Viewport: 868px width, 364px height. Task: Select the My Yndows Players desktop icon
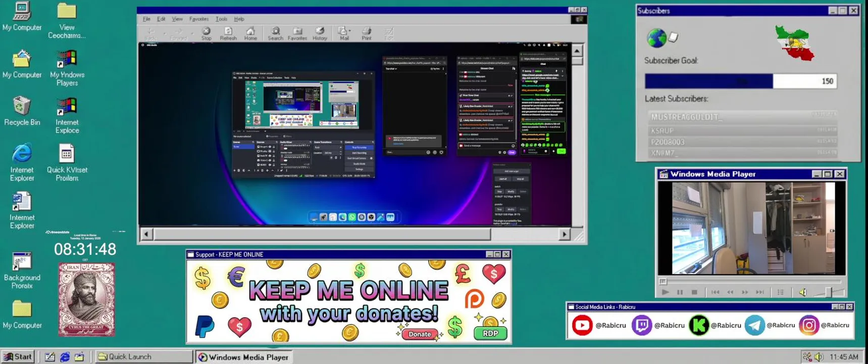(x=67, y=68)
